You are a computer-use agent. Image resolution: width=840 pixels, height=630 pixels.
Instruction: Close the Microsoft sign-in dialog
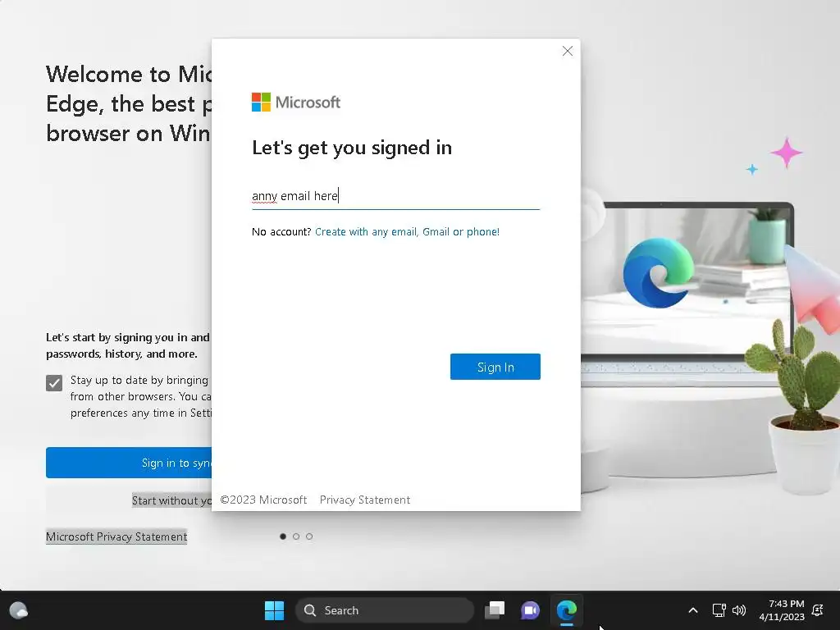click(568, 51)
